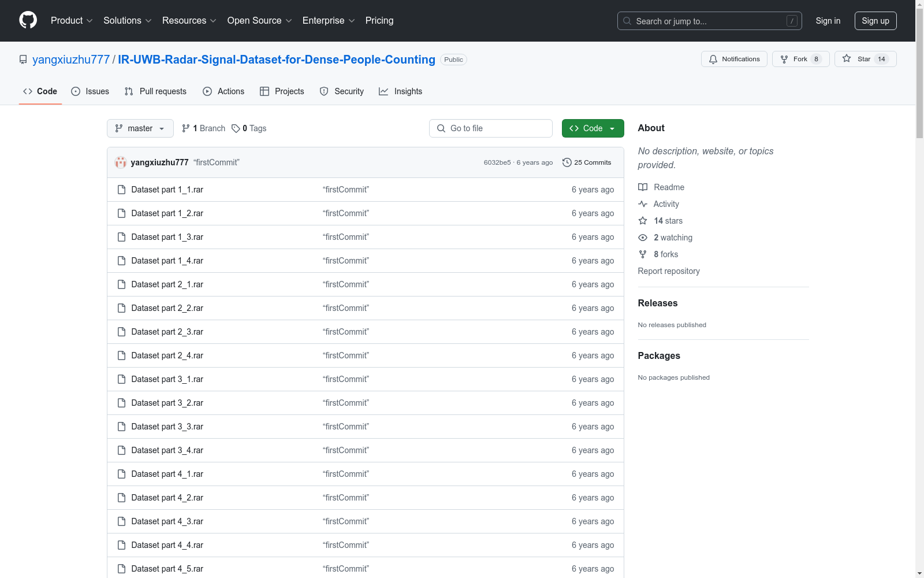924x578 pixels.
Task: Click the bell icon in Notifications
Action: pyautogui.click(x=713, y=59)
